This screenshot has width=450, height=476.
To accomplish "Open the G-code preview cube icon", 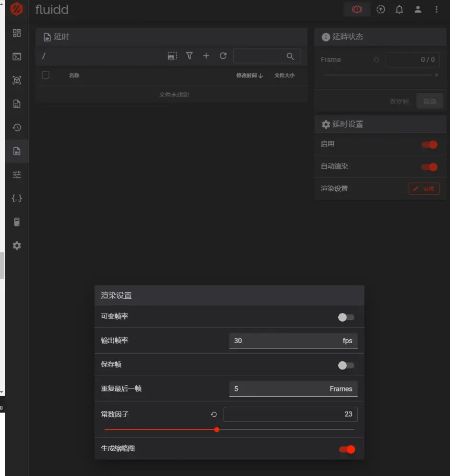I will 17,80.
